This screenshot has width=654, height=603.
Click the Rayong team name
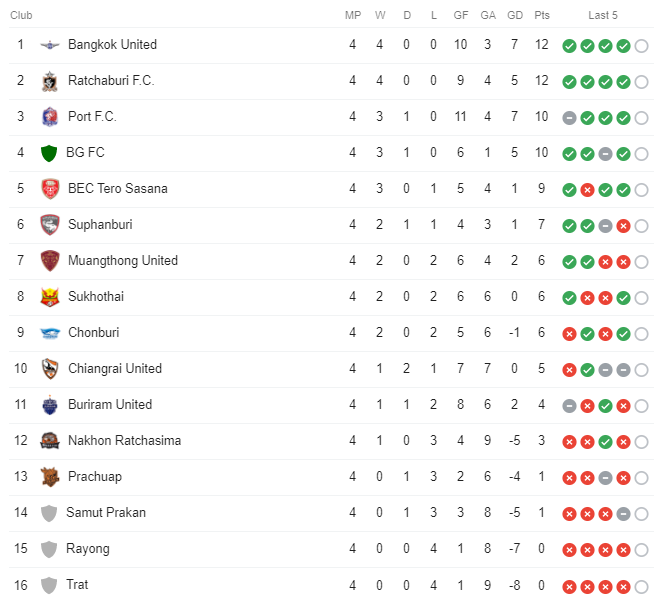(89, 548)
